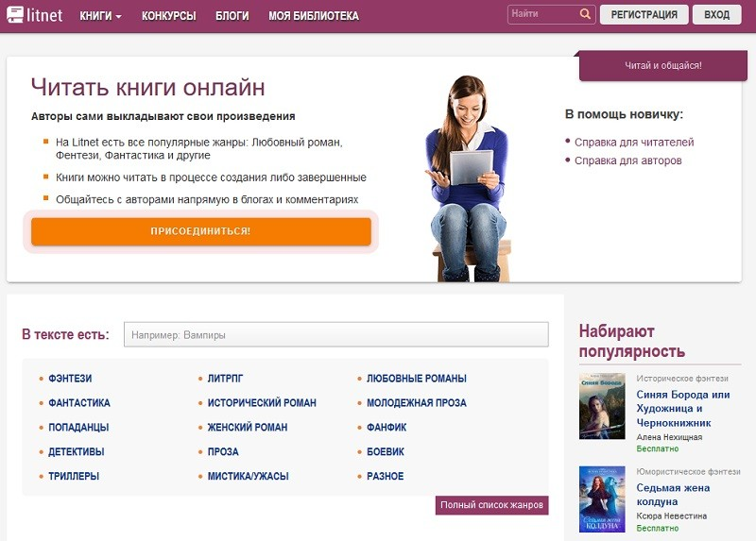This screenshot has height=541, width=756.
Task: Click the orange Присоединиться! button
Action: click(x=201, y=231)
